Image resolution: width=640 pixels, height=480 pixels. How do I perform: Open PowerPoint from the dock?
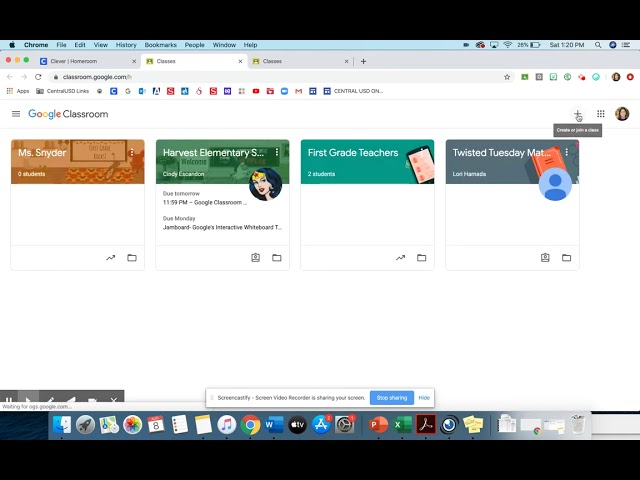click(x=378, y=425)
